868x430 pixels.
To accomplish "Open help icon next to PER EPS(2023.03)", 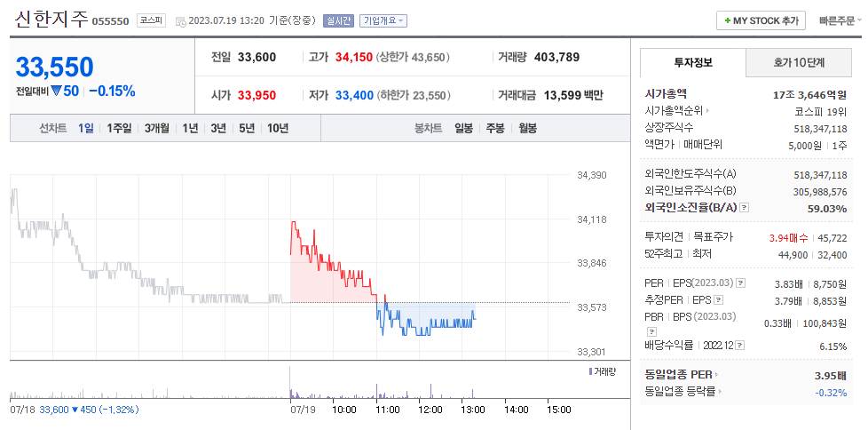I will (x=741, y=283).
